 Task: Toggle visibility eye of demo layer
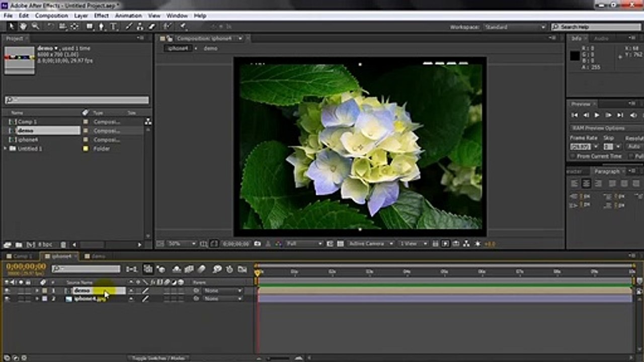[7, 291]
